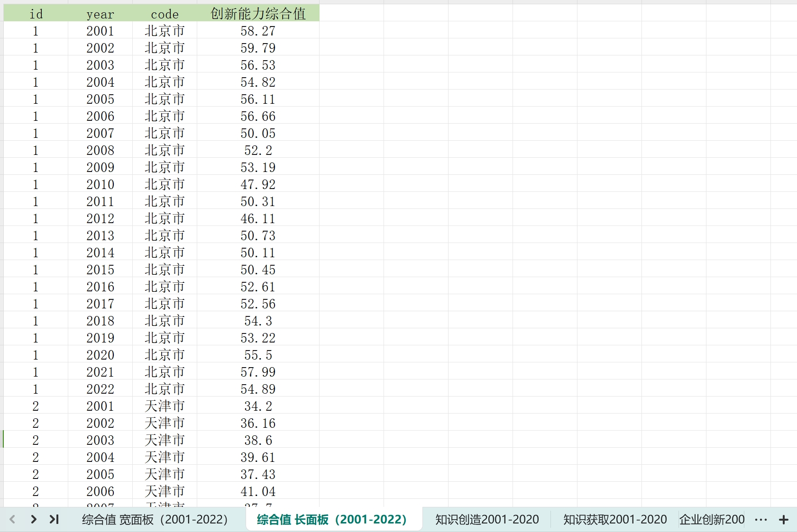797x532 pixels.
Task: Select cell containing 36.16
Action: pyautogui.click(x=258, y=423)
